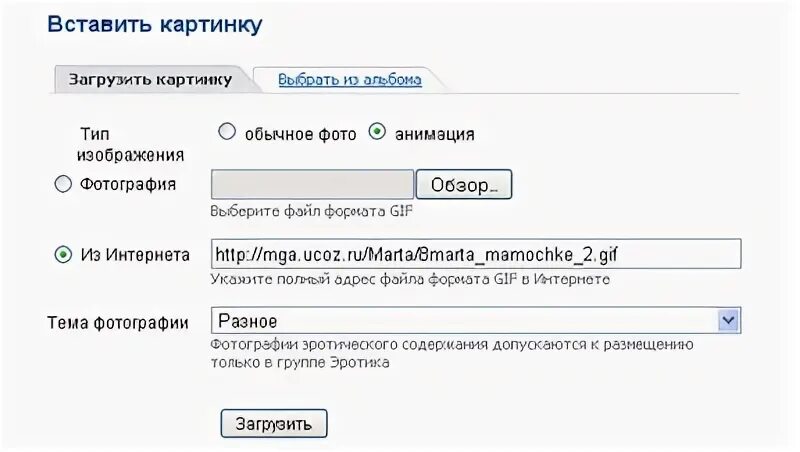Viewport: 800px width, 452px height.
Task: Select the 'обычное фото' radio button
Action: [227, 132]
